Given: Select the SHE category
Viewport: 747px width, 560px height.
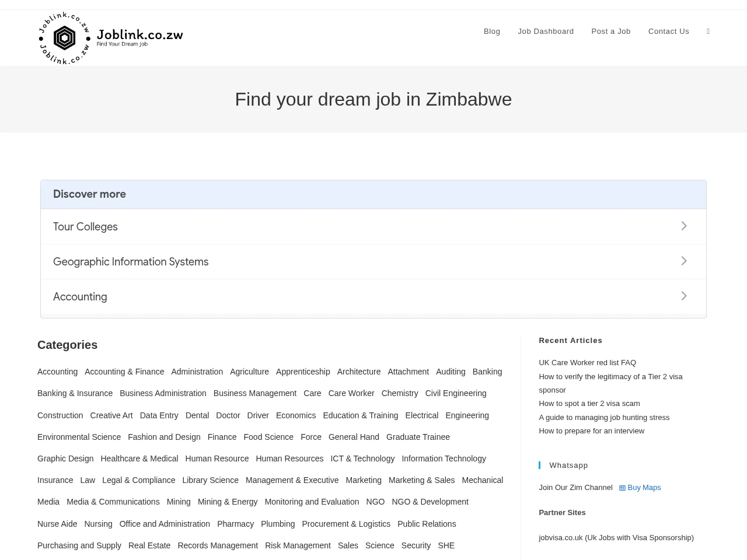Looking at the screenshot, I should [x=446, y=545].
